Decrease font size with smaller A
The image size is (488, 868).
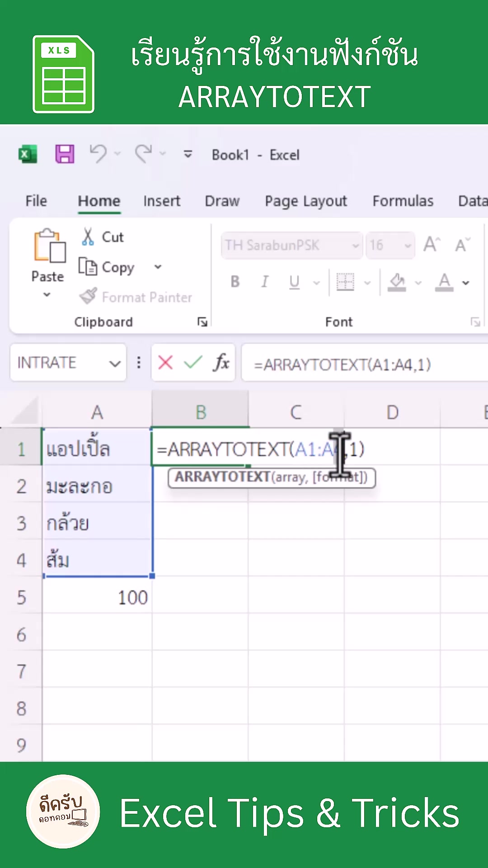coord(463,245)
